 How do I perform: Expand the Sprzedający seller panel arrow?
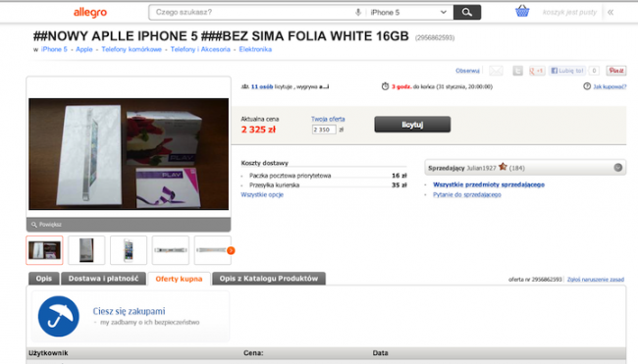(x=617, y=168)
